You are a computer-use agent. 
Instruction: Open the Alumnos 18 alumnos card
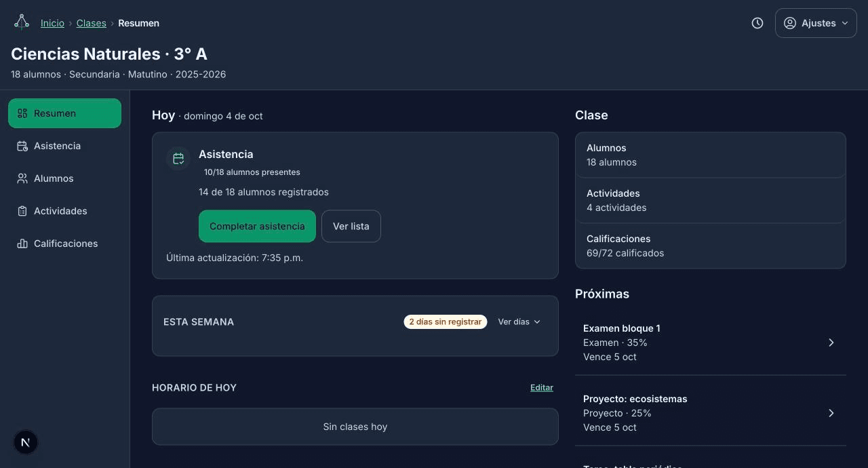pos(711,155)
